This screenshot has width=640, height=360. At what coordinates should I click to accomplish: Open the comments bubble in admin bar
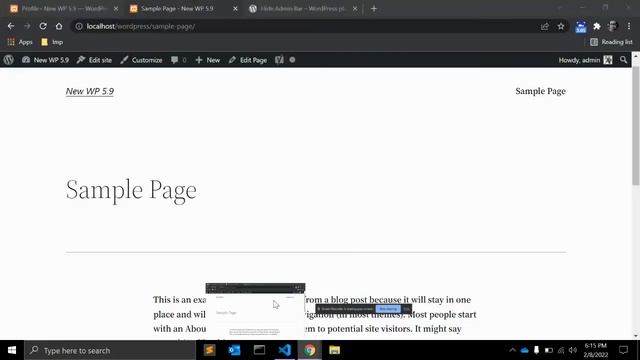[x=179, y=60]
